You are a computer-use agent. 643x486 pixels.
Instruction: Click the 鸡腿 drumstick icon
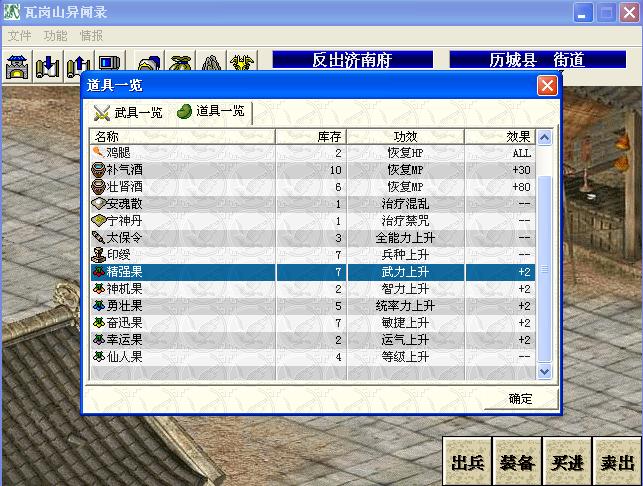pyautogui.click(x=98, y=152)
